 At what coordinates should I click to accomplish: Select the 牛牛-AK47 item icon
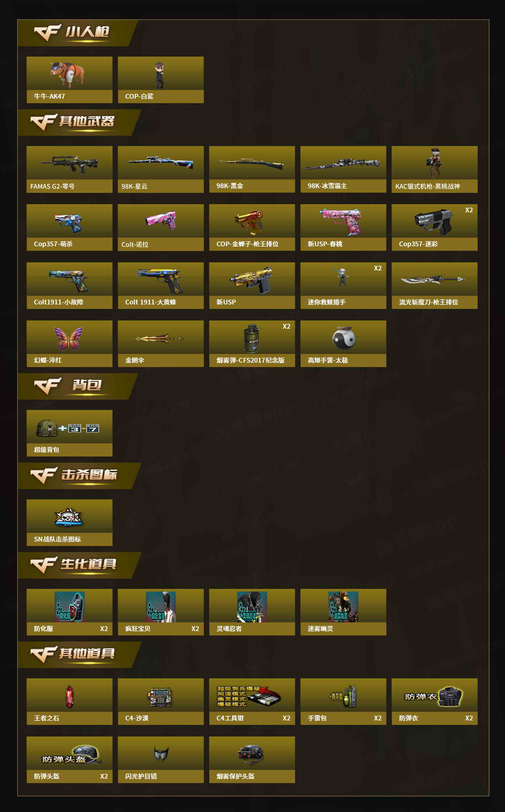pos(67,74)
